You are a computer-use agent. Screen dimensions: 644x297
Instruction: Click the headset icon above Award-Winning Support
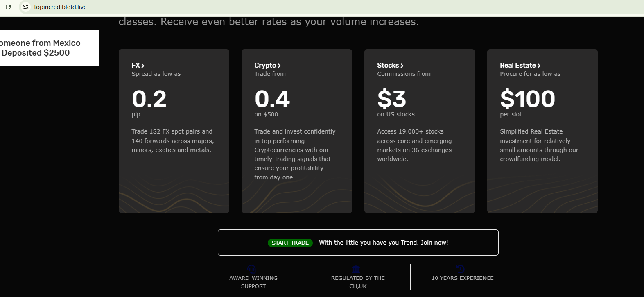coord(252,269)
